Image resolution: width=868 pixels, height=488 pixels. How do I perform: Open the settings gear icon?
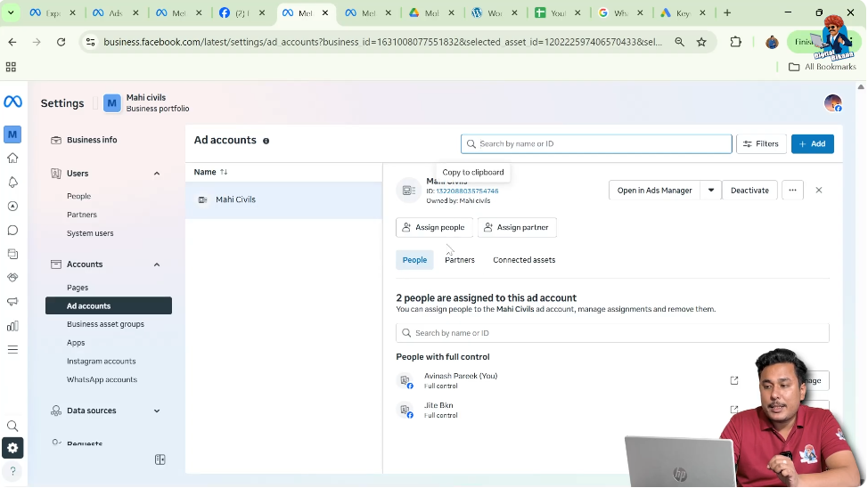pyautogui.click(x=12, y=448)
